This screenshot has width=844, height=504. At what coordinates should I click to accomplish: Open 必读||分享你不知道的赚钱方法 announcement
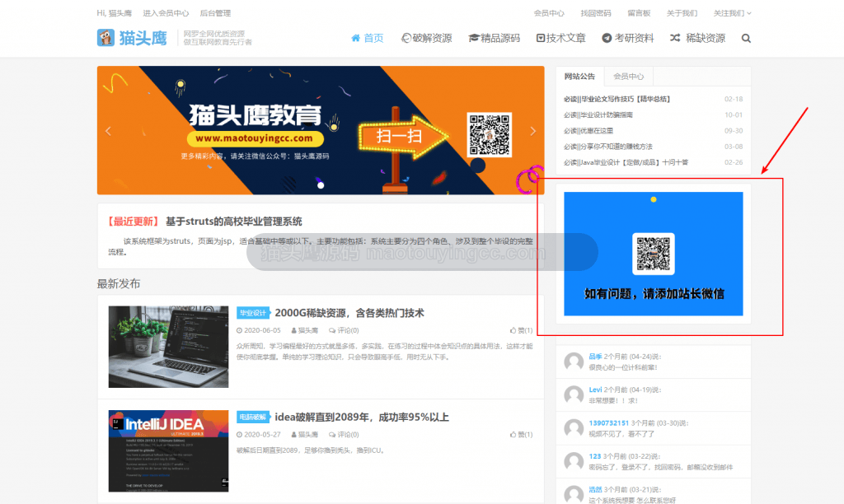tap(607, 147)
